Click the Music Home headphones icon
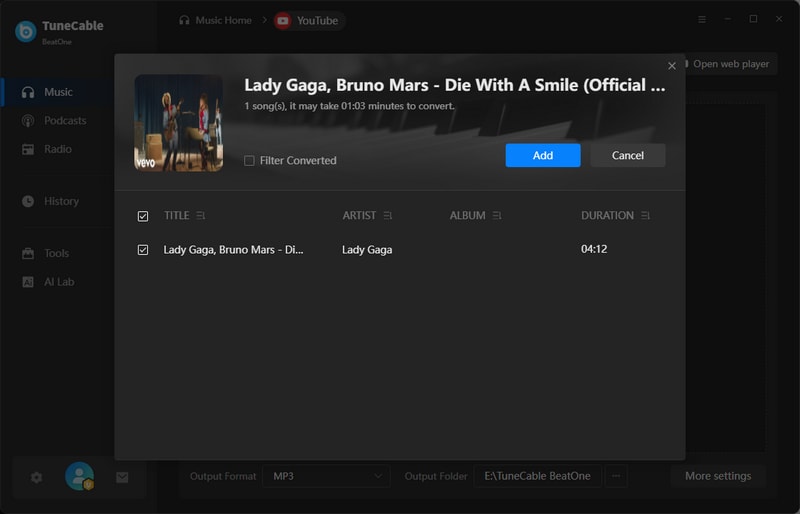This screenshot has height=514, width=800. pos(184,20)
